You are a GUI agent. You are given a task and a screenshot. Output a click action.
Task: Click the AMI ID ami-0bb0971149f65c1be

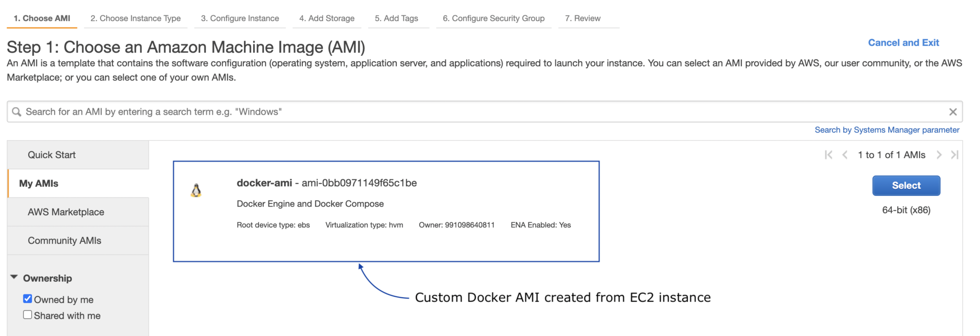point(359,183)
